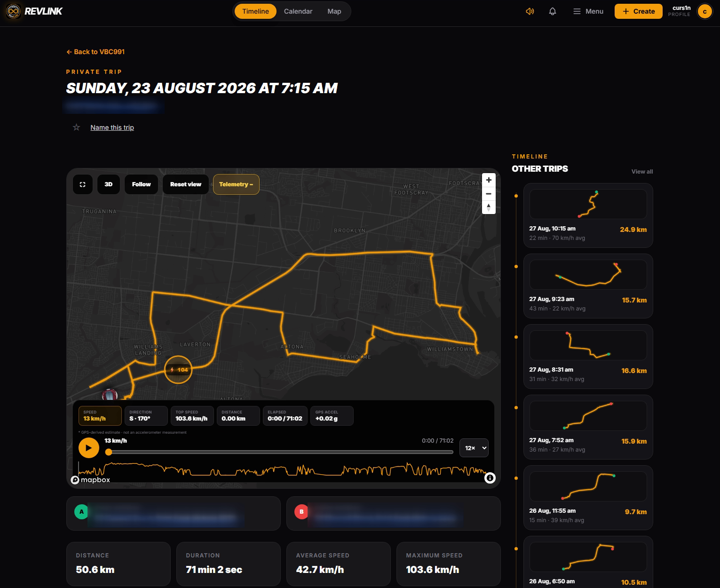Open the map info attribution icon
720x588 pixels.
tap(490, 478)
